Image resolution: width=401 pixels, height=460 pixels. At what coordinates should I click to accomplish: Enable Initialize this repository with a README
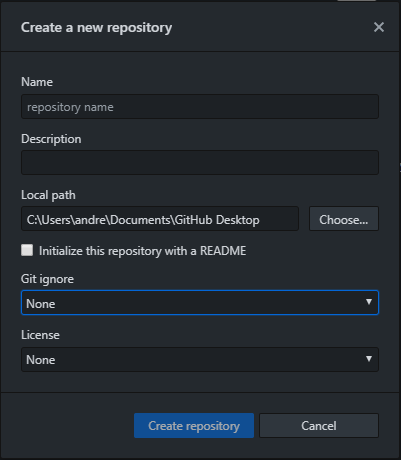pos(27,250)
